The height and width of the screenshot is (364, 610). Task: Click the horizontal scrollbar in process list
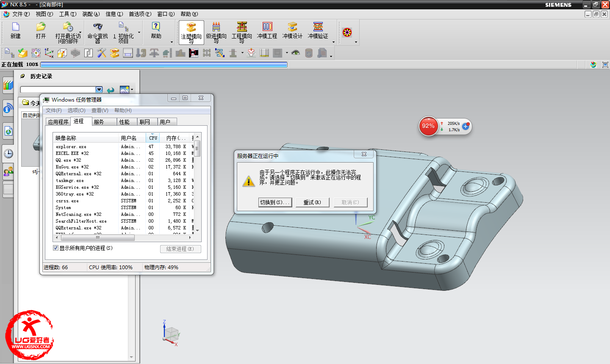[98, 237]
